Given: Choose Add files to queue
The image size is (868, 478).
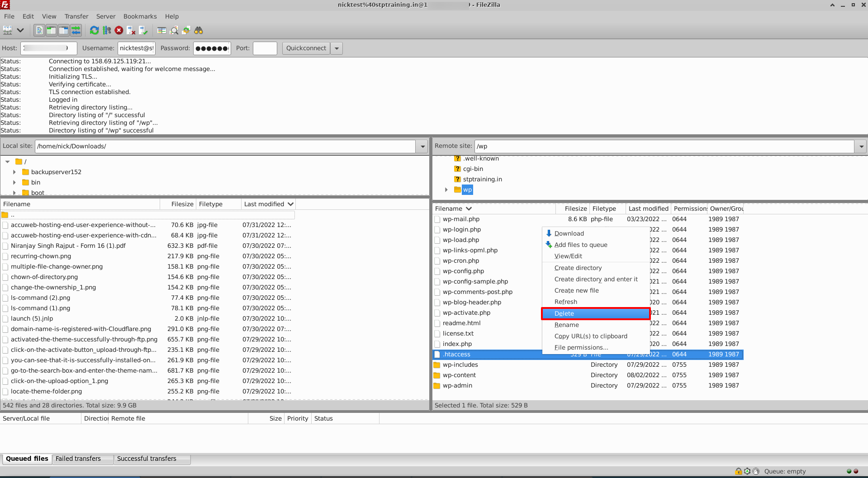Looking at the screenshot, I should 596,245.
